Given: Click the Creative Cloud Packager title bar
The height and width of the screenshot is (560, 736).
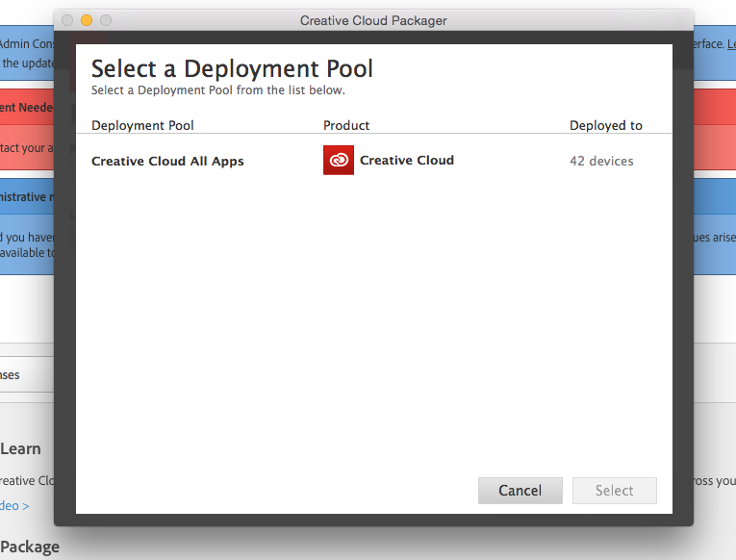Looking at the screenshot, I should (x=373, y=20).
